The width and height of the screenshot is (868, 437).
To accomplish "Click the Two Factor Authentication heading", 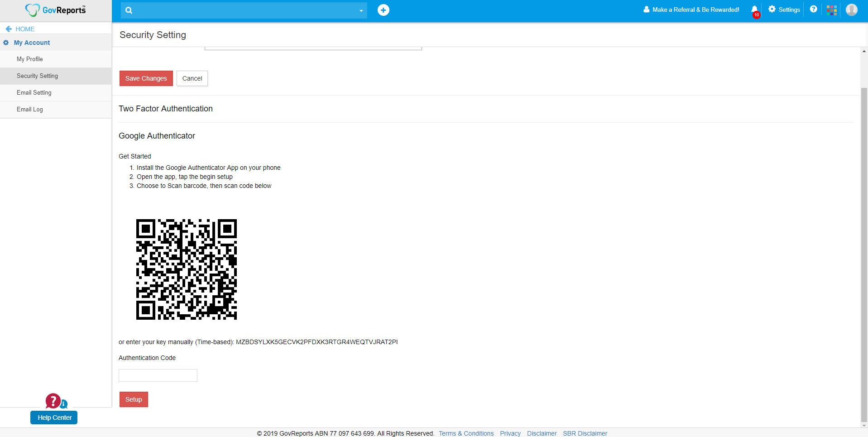I will click(x=166, y=109).
